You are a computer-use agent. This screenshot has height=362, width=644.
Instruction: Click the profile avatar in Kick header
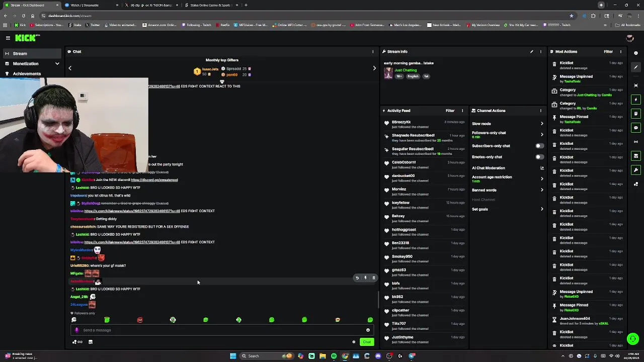(629, 38)
